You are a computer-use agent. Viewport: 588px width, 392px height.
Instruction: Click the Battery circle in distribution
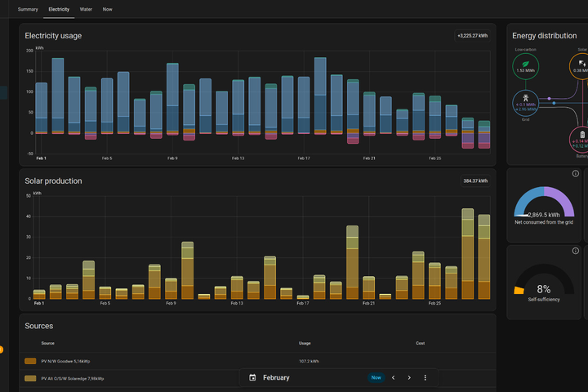[x=581, y=140]
